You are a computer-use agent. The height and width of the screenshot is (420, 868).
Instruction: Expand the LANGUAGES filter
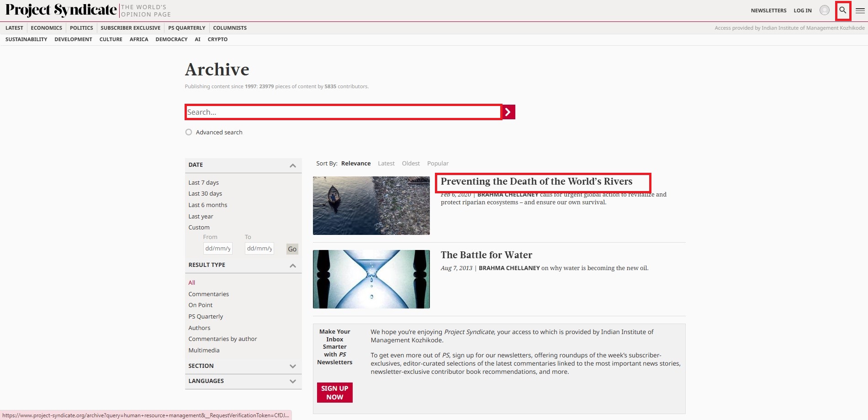[293, 381]
